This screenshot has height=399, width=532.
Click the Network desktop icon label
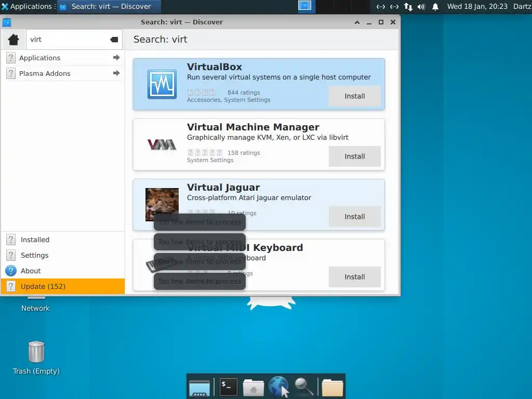pyautogui.click(x=35, y=308)
